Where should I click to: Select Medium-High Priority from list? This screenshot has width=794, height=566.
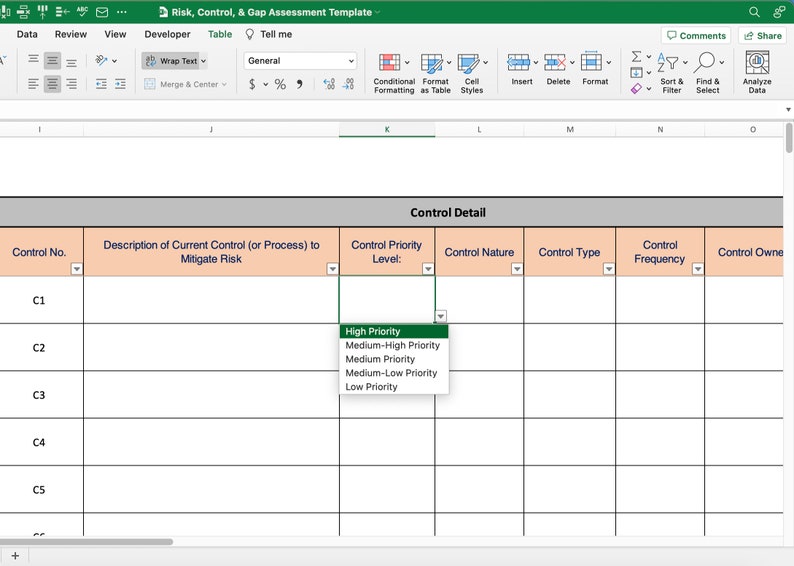pyautogui.click(x=394, y=345)
